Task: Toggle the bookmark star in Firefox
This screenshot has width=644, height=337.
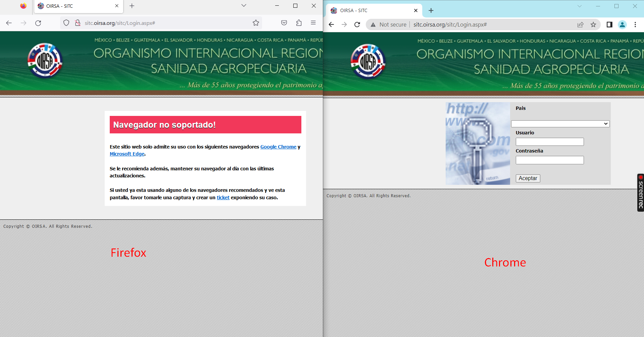Action: coord(256,23)
